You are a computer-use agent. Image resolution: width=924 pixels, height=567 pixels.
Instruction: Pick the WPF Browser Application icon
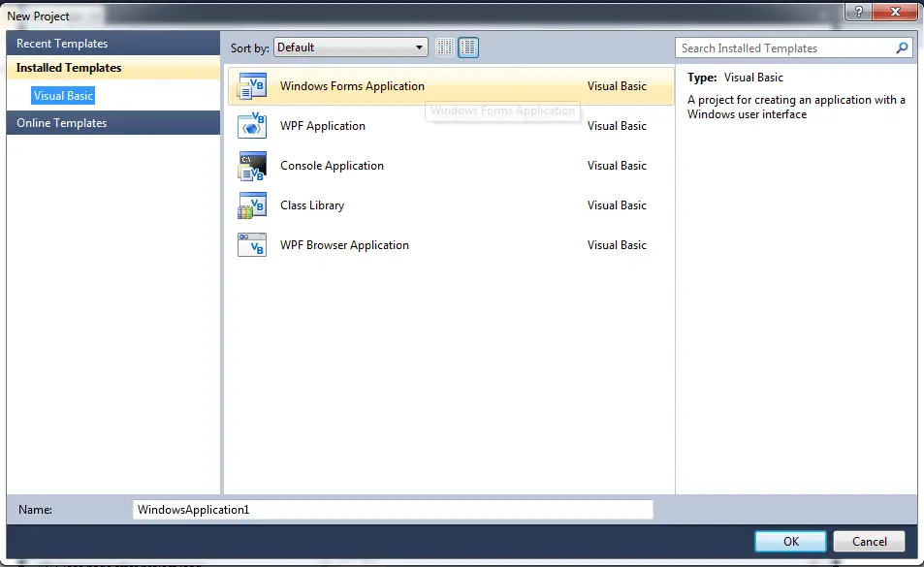[x=252, y=245]
